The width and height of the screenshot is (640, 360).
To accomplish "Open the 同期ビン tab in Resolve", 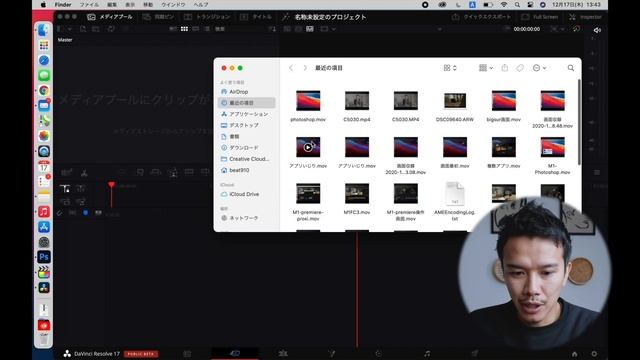I will pos(158,17).
